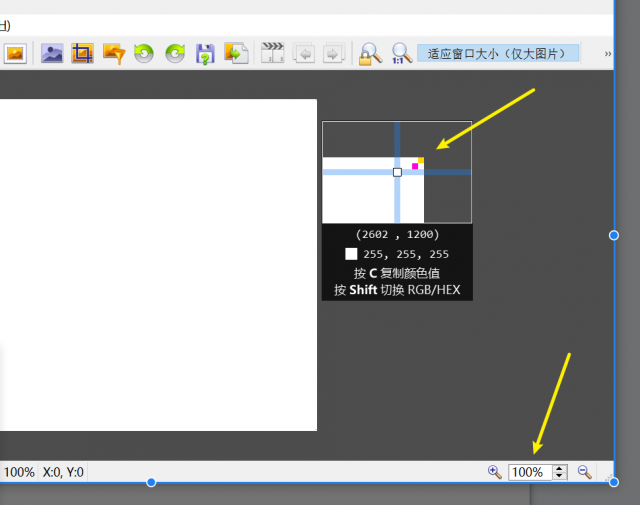Open the 适应窗口大小 zoom mode dropdown

pyautogui.click(x=498, y=53)
